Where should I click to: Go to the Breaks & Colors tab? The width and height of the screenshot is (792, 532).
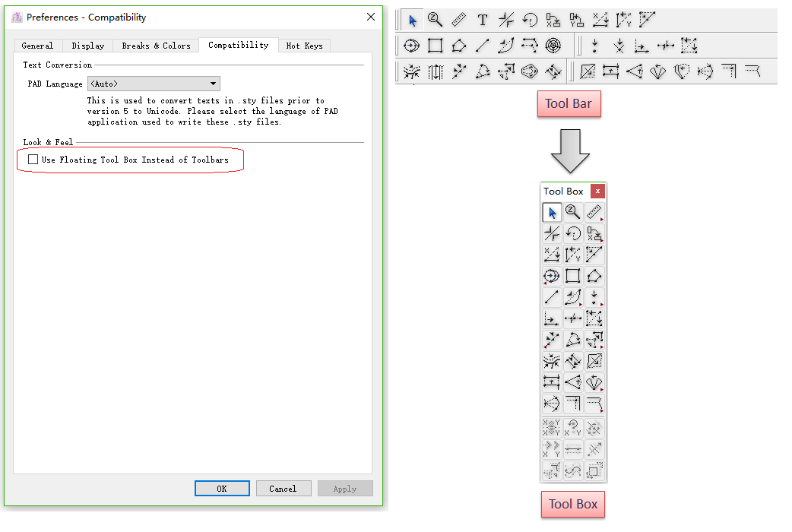point(156,46)
